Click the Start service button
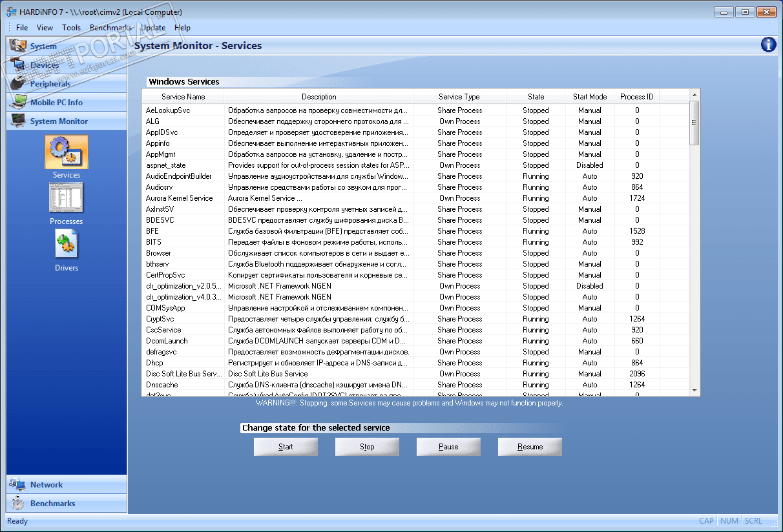This screenshot has height=532, width=783. tap(286, 447)
